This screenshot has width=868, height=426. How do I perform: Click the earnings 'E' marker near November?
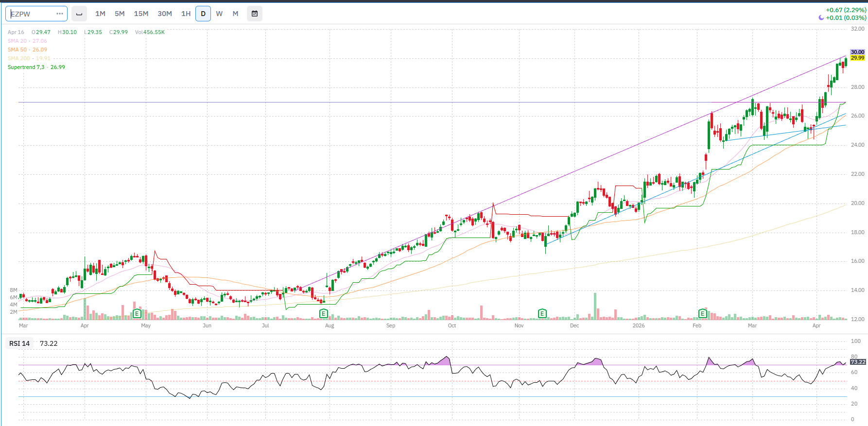[542, 314]
